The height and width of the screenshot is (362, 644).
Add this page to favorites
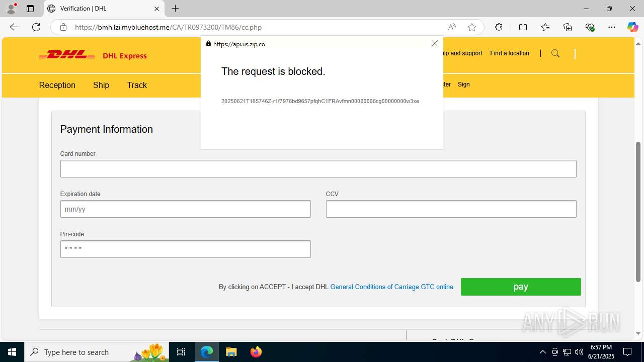click(x=472, y=27)
